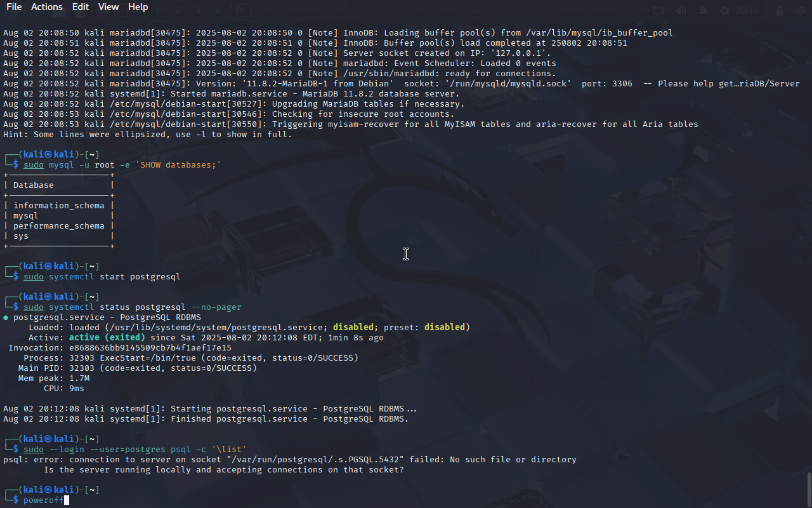Open the View menu
The height and width of the screenshot is (508, 812).
click(x=108, y=7)
